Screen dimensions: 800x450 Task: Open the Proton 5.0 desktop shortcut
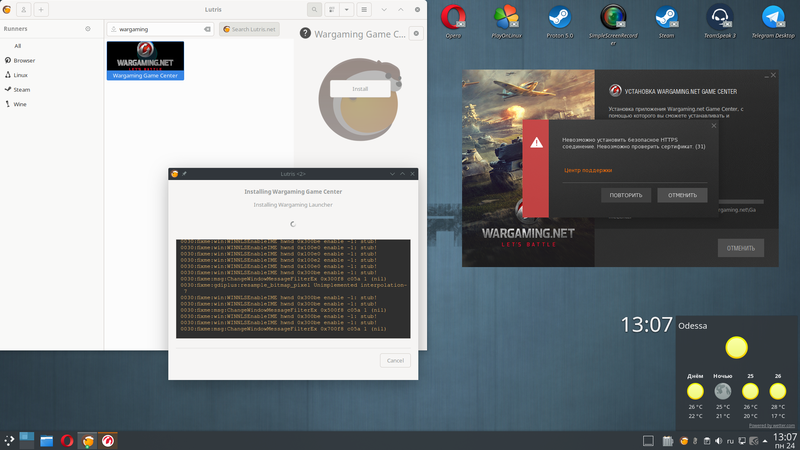click(x=560, y=21)
